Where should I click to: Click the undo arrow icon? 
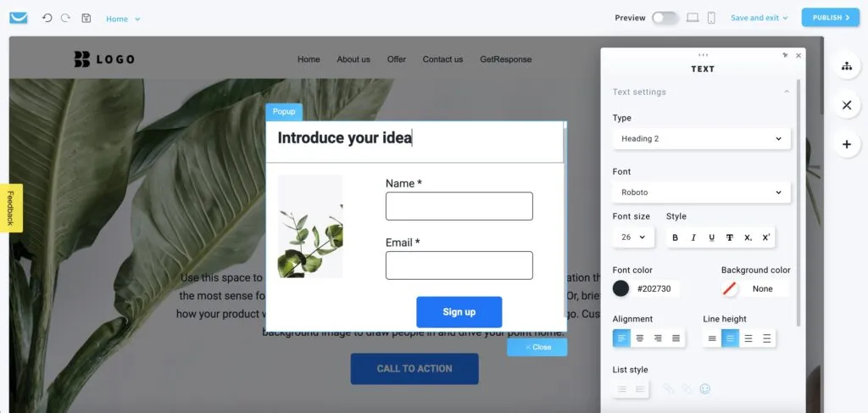click(47, 18)
